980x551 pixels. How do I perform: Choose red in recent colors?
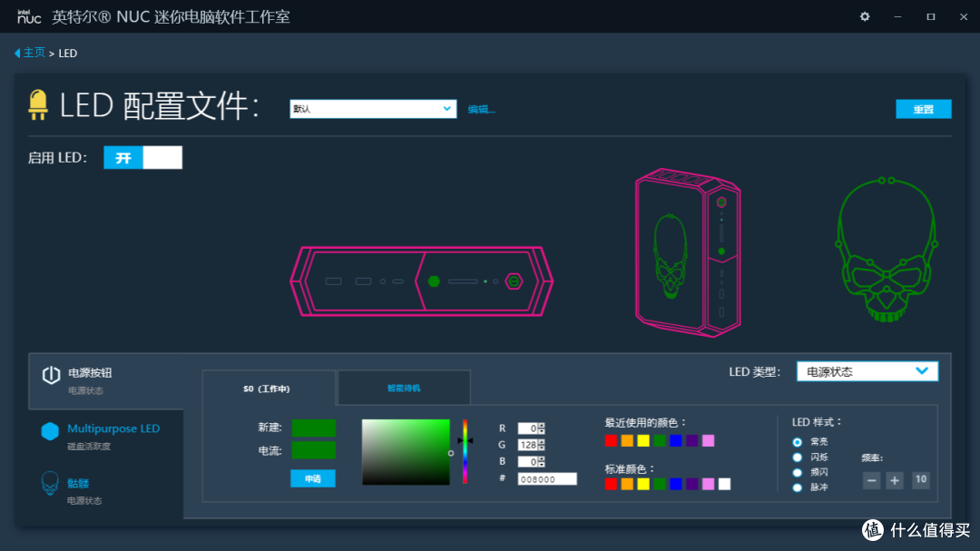coord(611,441)
